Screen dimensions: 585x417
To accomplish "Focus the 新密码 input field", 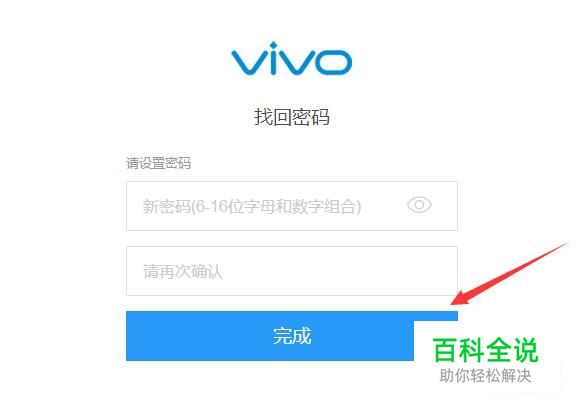I will pyautogui.click(x=292, y=206).
